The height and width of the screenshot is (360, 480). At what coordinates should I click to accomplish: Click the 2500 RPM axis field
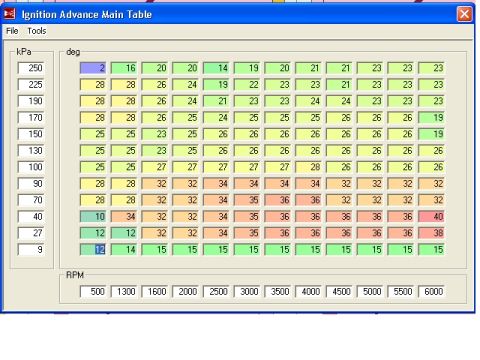coord(216,292)
